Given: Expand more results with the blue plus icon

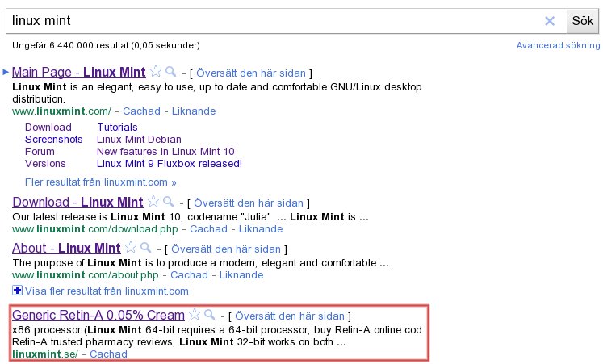Looking at the screenshot, I should (18, 291).
